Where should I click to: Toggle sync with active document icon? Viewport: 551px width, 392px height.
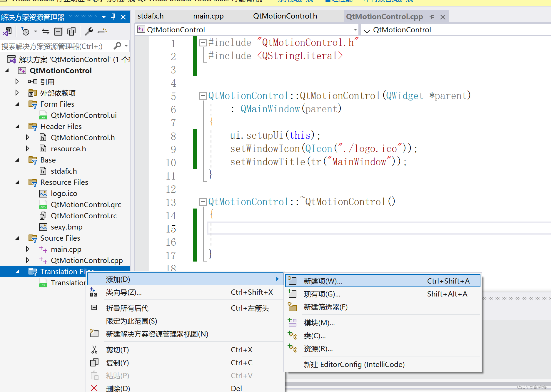pos(45,31)
